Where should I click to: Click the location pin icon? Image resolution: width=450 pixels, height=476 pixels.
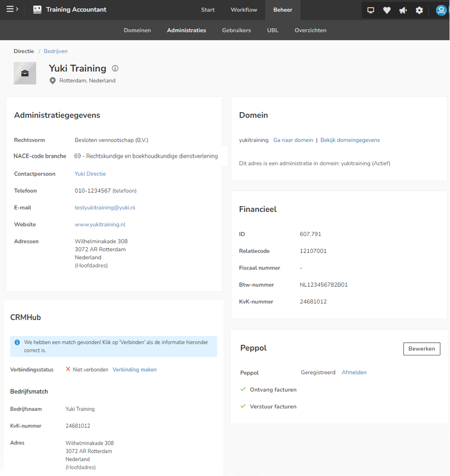coord(53,81)
